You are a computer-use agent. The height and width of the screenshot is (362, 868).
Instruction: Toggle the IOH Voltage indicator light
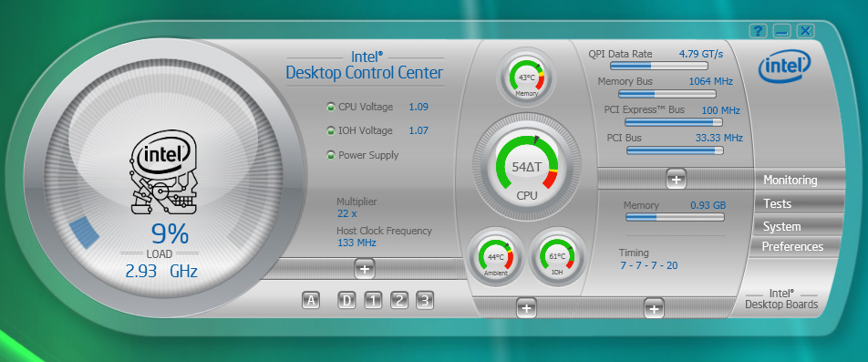point(331,130)
